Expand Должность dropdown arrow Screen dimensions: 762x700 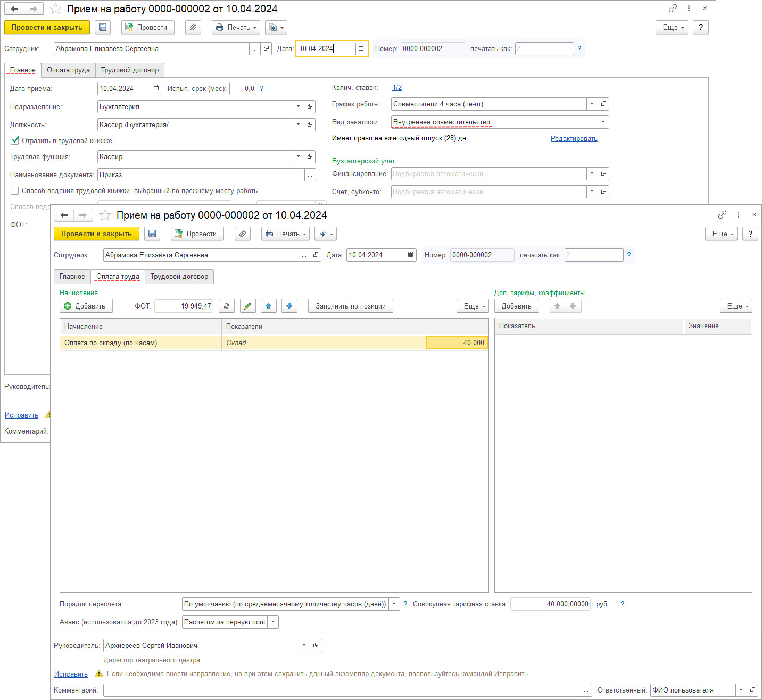tap(298, 124)
